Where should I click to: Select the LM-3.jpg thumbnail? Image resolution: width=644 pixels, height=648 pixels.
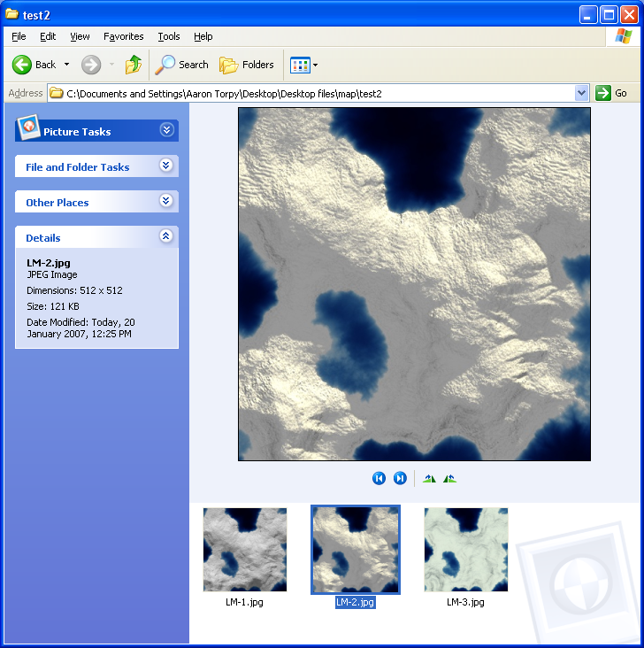click(465, 550)
